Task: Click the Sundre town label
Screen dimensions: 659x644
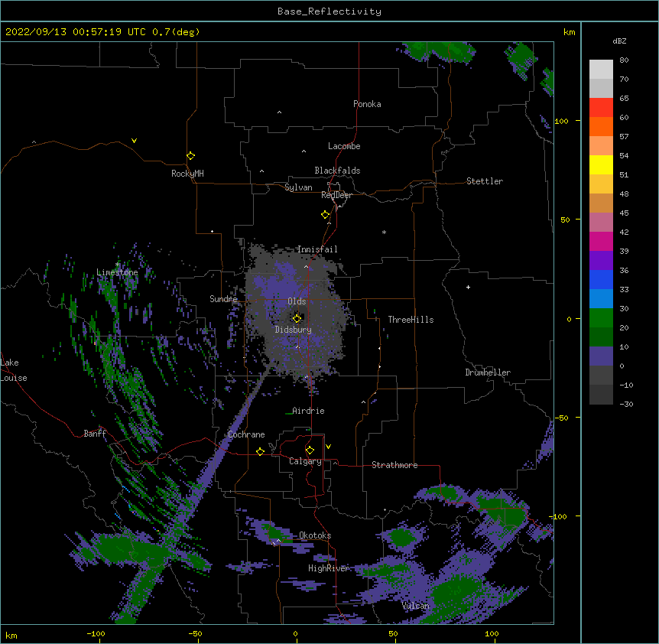Action: coord(223,299)
